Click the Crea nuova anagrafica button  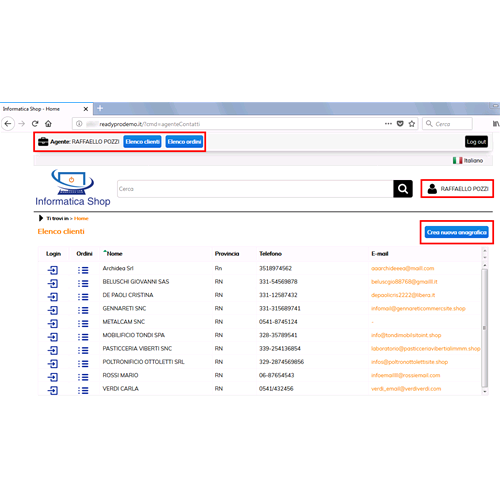[x=457, y=232]
